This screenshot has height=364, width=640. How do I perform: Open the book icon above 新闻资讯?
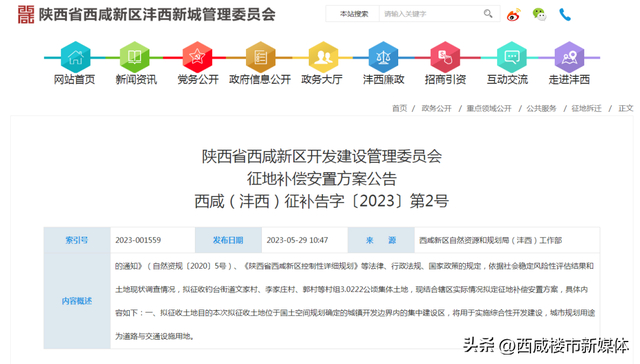pos(135,57)
